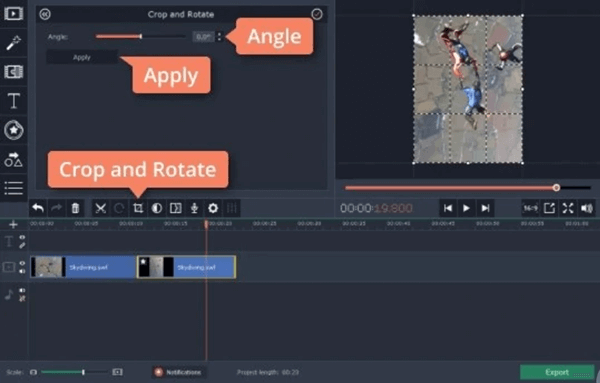This screenshot has width=600, height=383.
Task: Toggle the title track link icon
Action: click(x=22, y=245)
